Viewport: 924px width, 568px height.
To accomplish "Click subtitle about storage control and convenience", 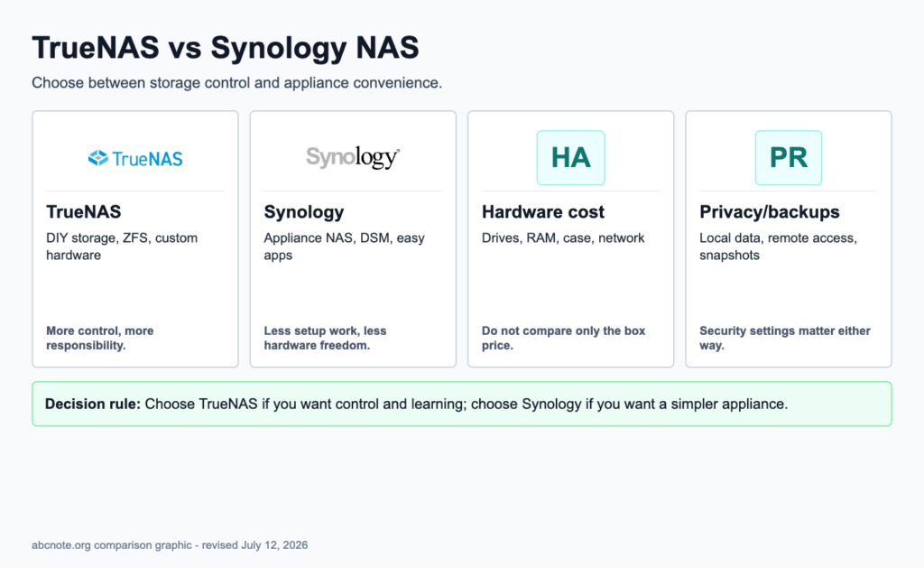I will (237, 82).
